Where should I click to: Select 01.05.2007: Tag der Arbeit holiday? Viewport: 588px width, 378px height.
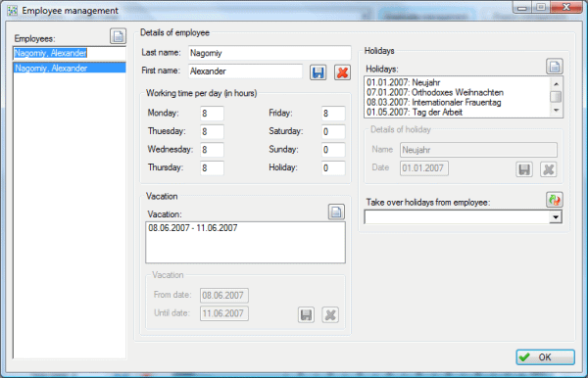458,112
